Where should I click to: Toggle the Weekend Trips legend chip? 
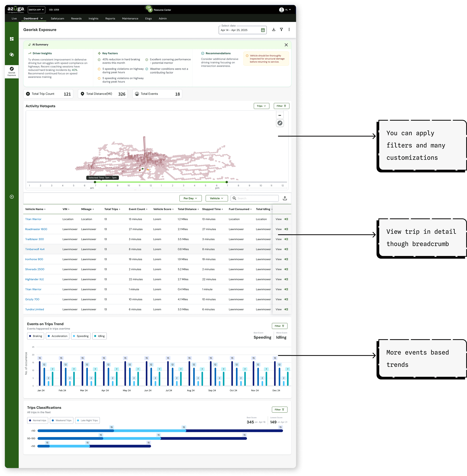[x=61, y=420]
